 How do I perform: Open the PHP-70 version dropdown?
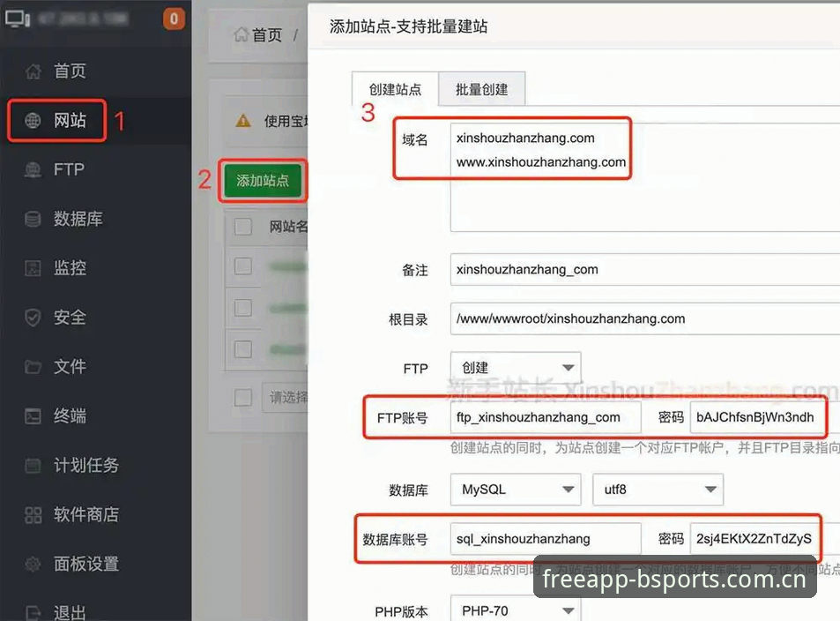point(516,610)
